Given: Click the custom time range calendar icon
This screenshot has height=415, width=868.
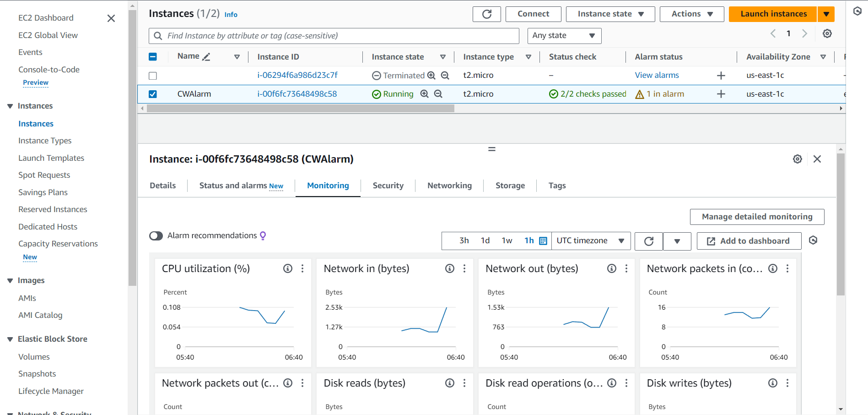Looking at the screenshot, I should (543, 241).
